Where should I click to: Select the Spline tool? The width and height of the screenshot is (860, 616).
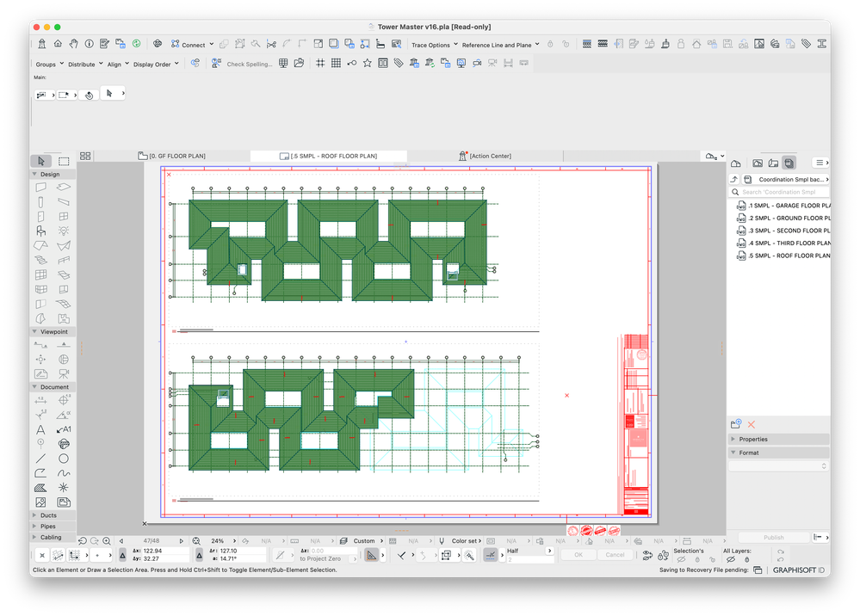click(x=64, y=473)
